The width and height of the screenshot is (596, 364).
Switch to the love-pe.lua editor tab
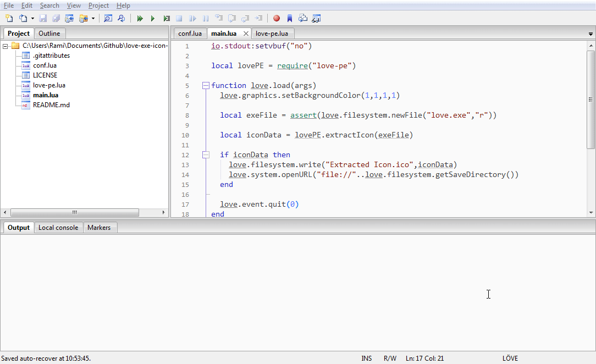click(x=272, y=34)
